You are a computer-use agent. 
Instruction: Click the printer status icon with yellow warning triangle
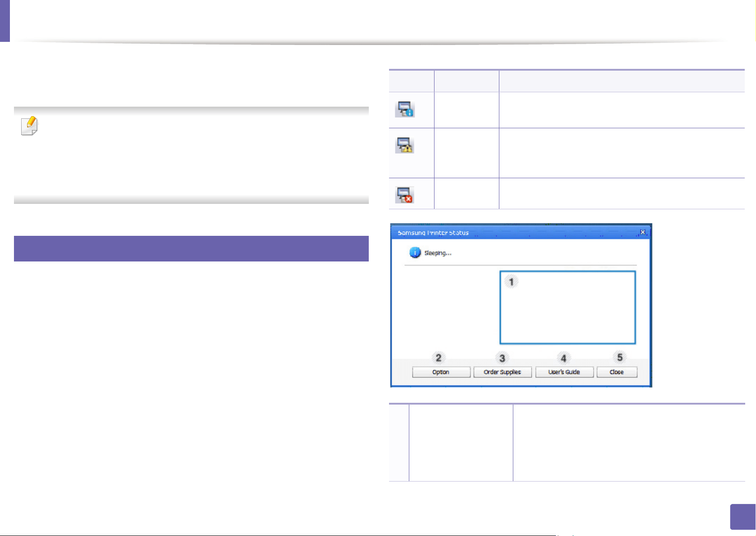coord(405,145)
